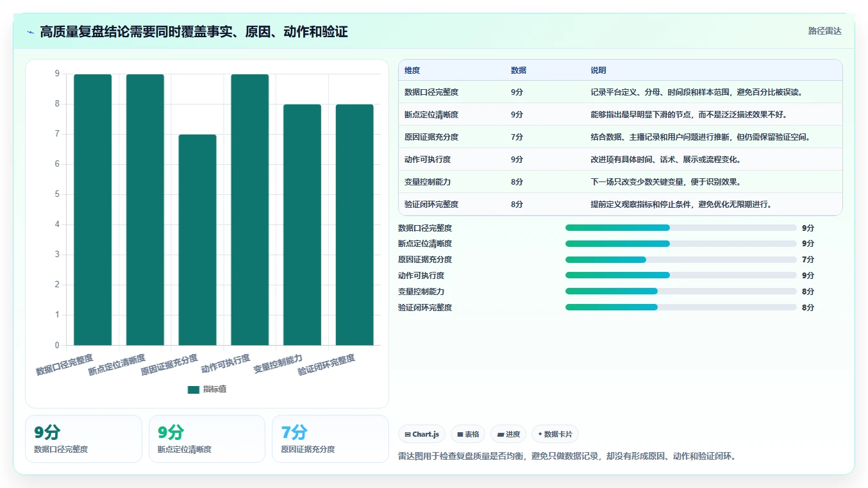This screenshot has height=488, width=868.
Task: Click the 数据口径完整度 bar in chart
Action: [93, 210]
